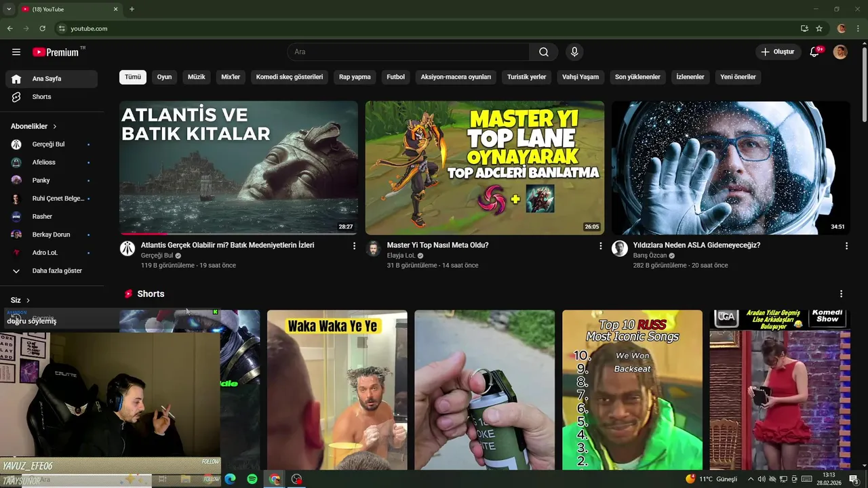
Task: Open Afelioss subscription channel
Action: (52, 163)
